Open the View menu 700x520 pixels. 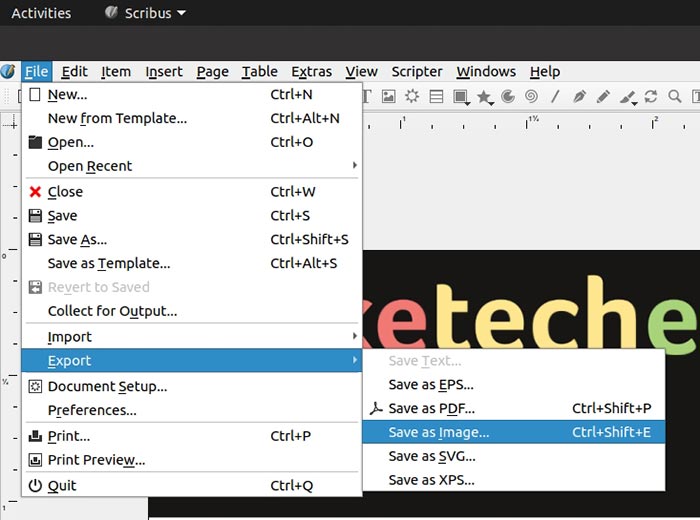[x=362, y=71]
